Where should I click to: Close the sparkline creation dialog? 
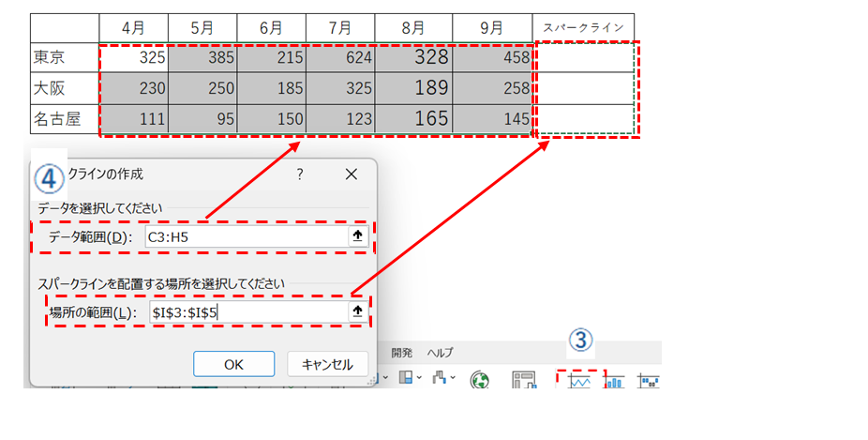[x=352, y=174]
